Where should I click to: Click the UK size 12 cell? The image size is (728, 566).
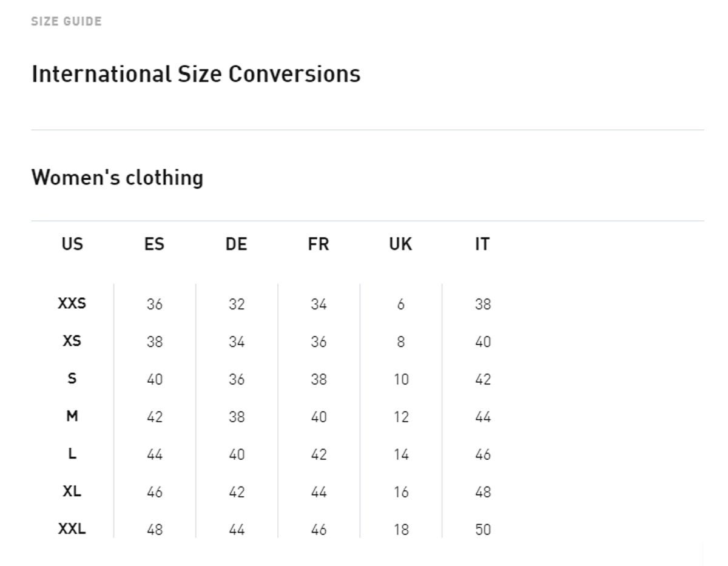point(400,417)
